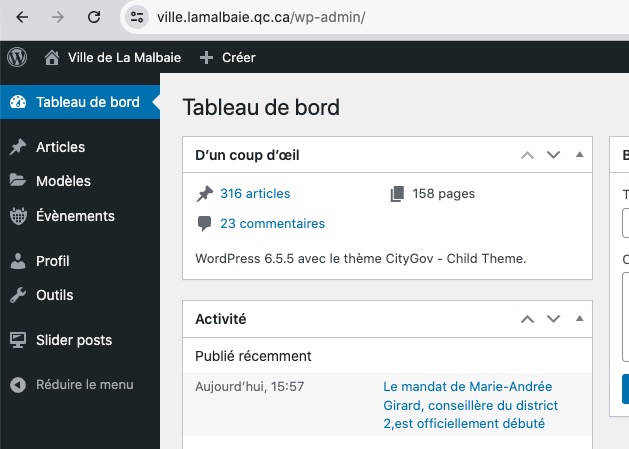Go back using the browser back arrow
This screenshot has width=629, height=449.
(22, 17)
